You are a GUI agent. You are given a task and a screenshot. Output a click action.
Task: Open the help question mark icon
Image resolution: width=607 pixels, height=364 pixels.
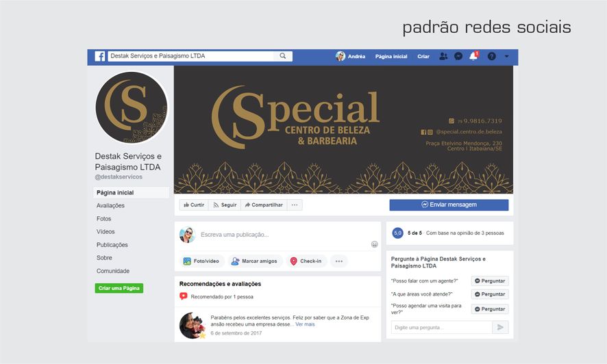coord(492,56)
